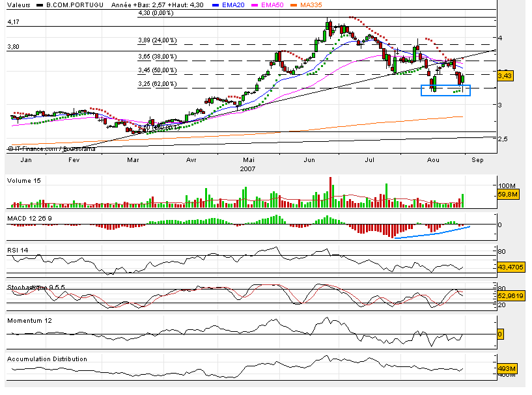Click the 'EMA50' legend label

(x=272, y=5)
